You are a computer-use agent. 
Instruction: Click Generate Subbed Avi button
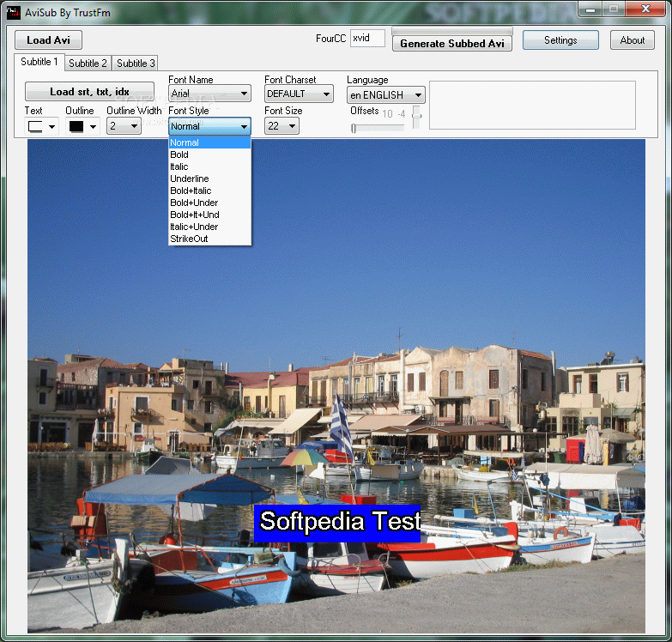(x=451, y=43)
